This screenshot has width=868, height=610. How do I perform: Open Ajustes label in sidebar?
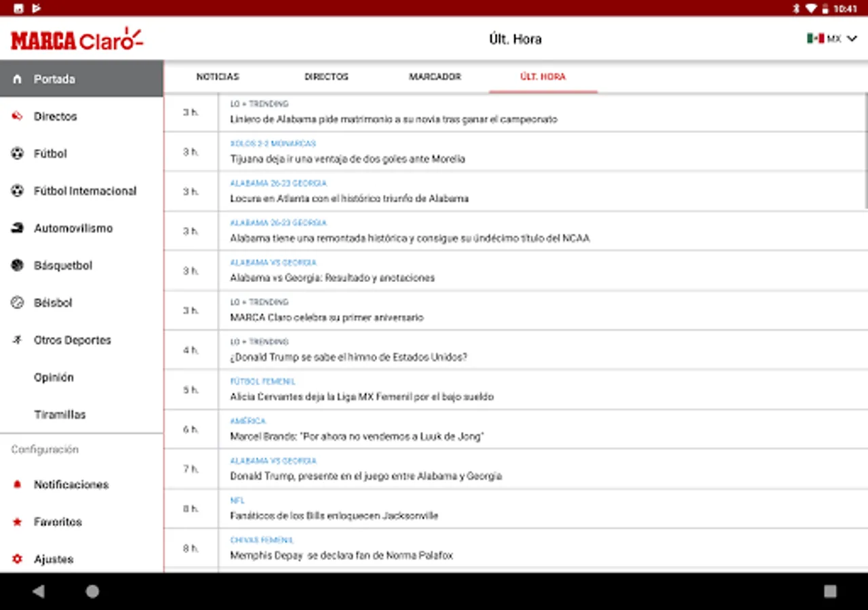(54, 559)
